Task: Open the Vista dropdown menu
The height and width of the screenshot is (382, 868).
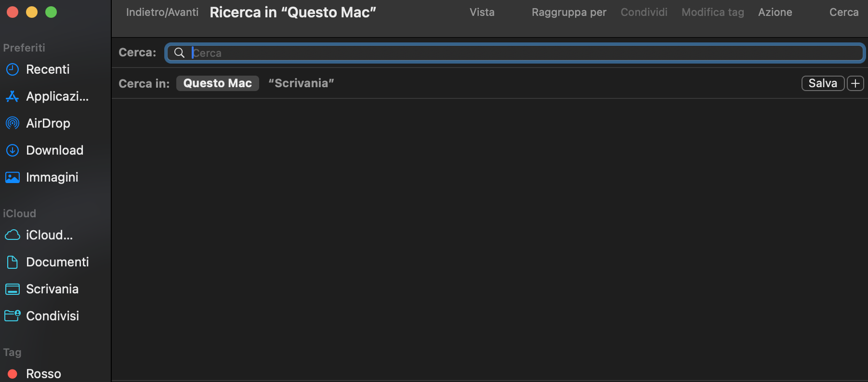Action: pyautogui.click(x=482, y=12)
